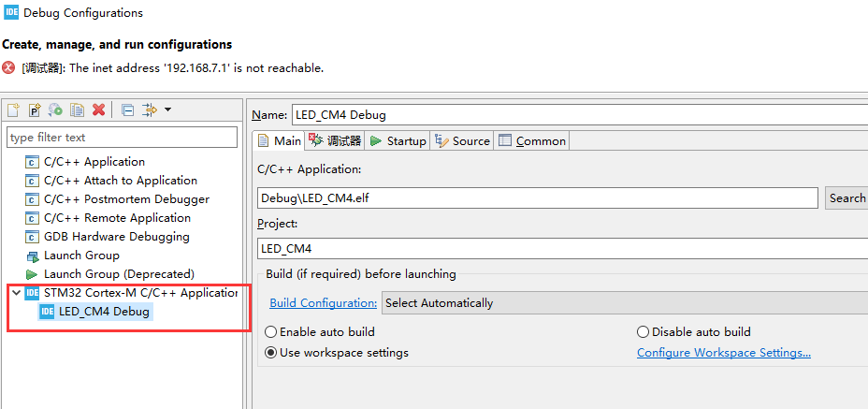This screenshot has width=868, height=409.
Task: Click the Export launch configuration icon
Action: pyautogui.click(x=55, y=110)
